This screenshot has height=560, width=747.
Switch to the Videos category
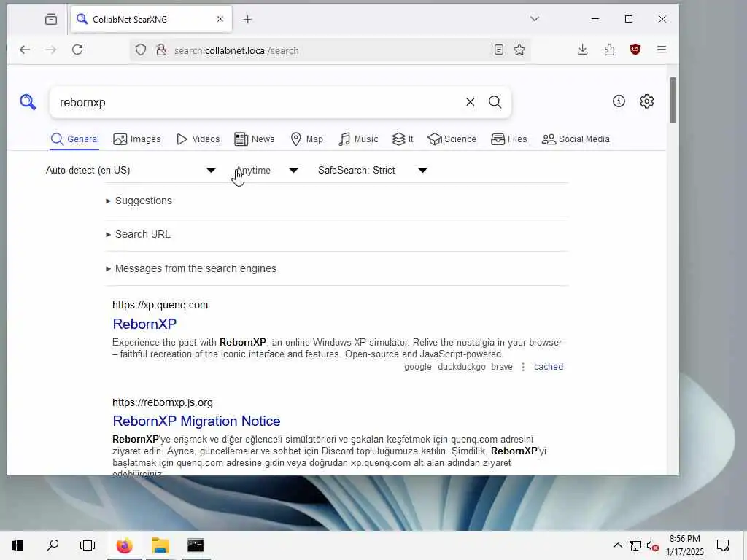coord(198,139)
